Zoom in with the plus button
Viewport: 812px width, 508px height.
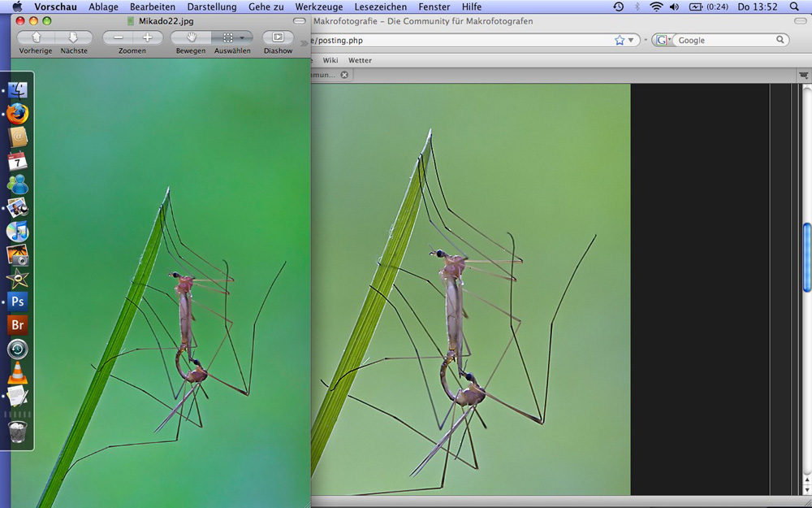coord(147,37)
